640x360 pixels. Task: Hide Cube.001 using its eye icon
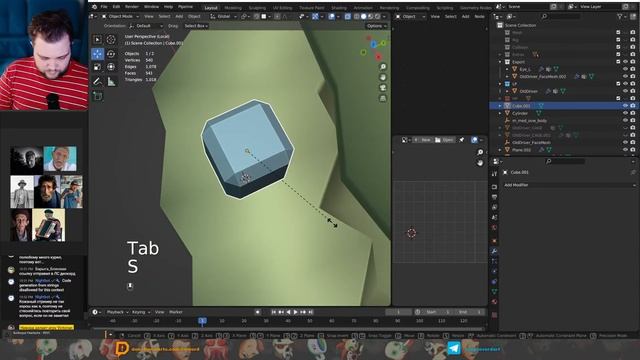(x=625, y=106)
